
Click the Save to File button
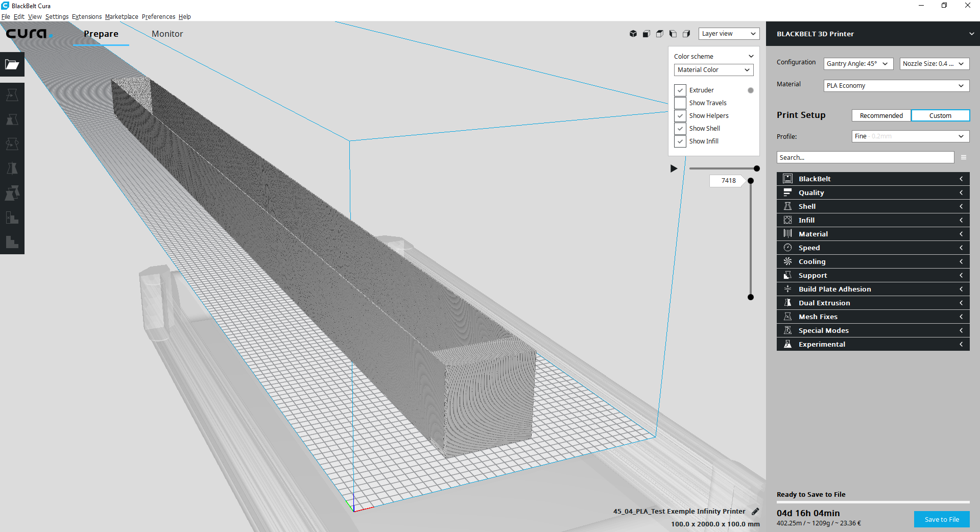click(942, 519)
